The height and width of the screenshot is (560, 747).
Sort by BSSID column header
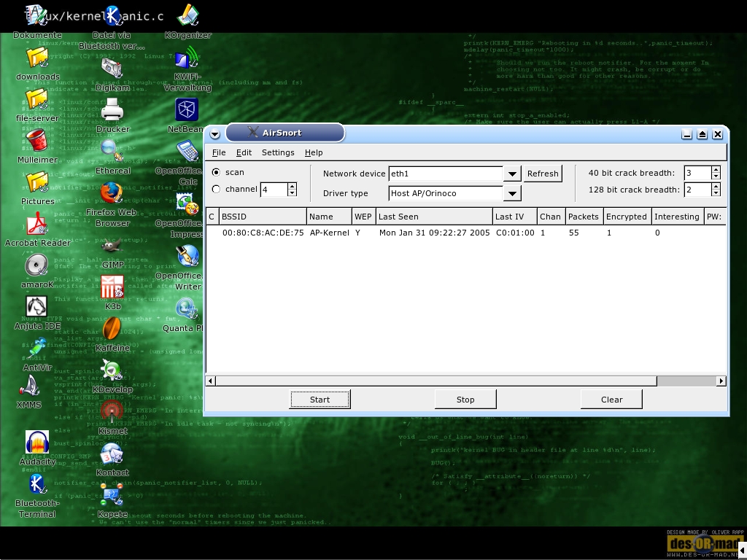263,217
